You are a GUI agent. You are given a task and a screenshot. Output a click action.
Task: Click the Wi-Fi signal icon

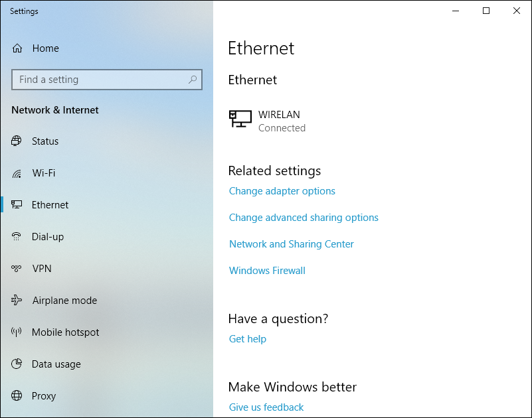(x=17, y=173)
